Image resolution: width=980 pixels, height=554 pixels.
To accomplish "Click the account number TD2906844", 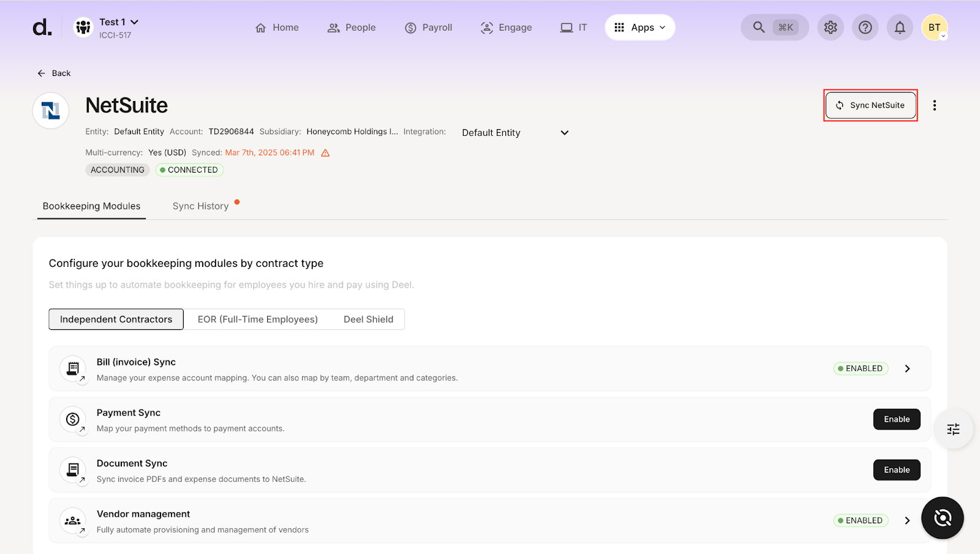I will coord(231,132).
